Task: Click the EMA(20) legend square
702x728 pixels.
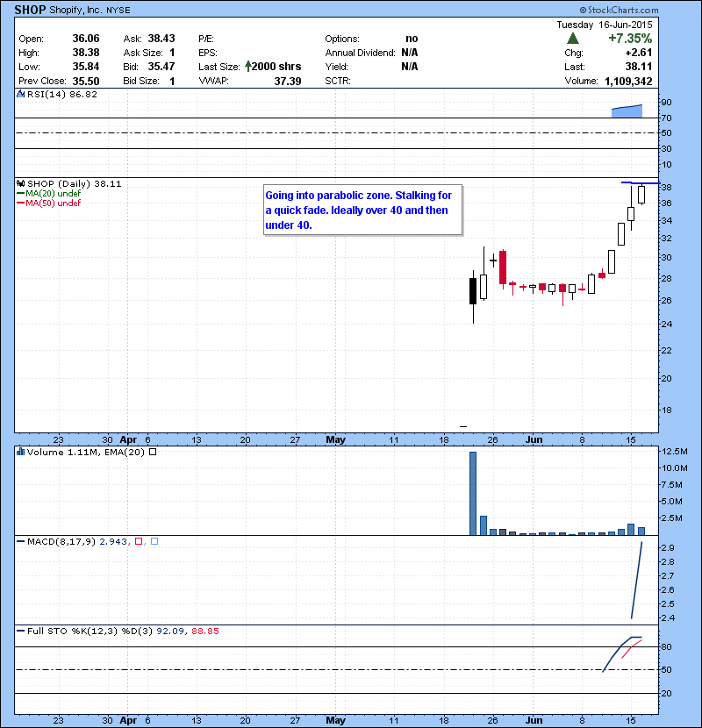Action: (x=153, y=452)
